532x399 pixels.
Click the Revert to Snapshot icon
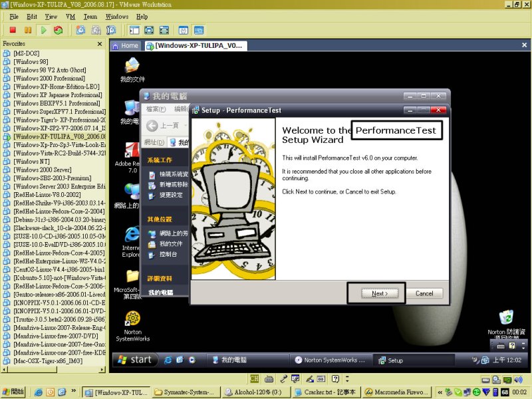tap(96, 30)
